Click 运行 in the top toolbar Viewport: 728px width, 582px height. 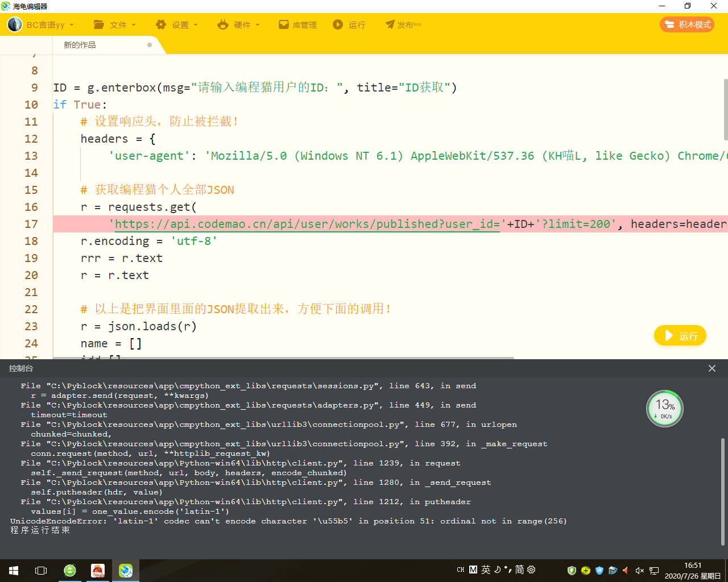click(x=349, y=25)
